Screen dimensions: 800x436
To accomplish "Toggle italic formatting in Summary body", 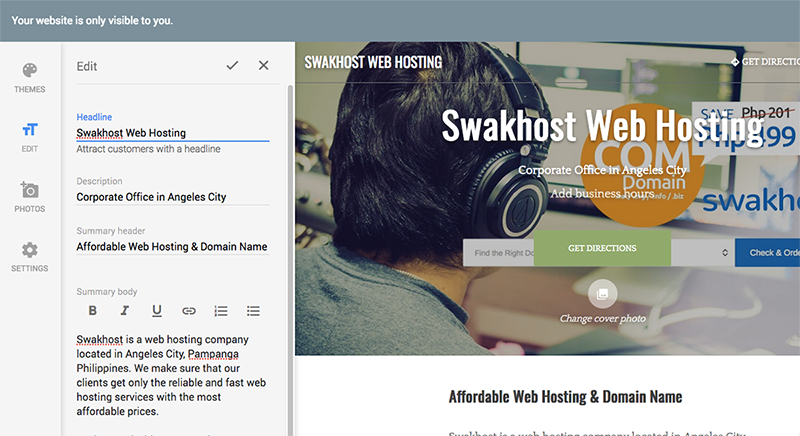I will [125, 311].
